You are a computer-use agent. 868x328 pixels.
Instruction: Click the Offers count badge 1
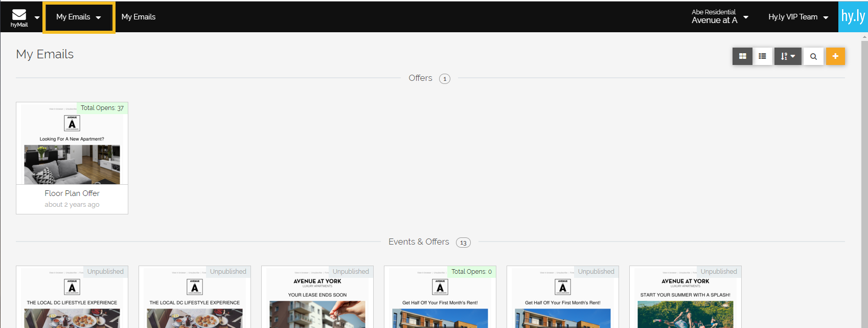445,79
